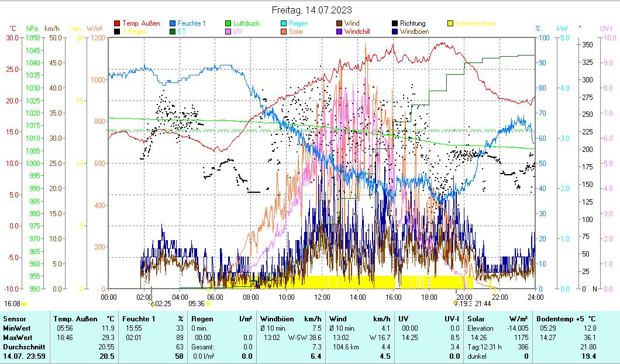Click the Windböen legend label
The width and height of the screenshot is (620, 364).
tap(414, 32)
